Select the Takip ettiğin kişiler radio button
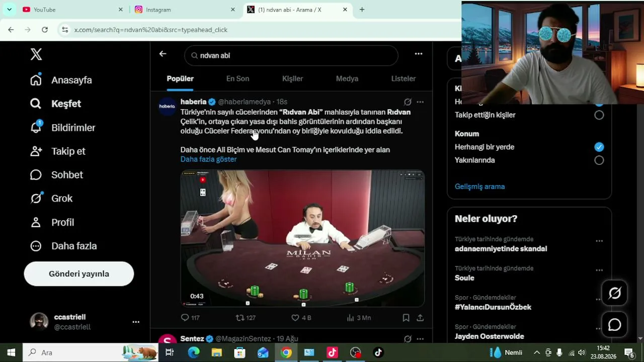 point(599,115)
